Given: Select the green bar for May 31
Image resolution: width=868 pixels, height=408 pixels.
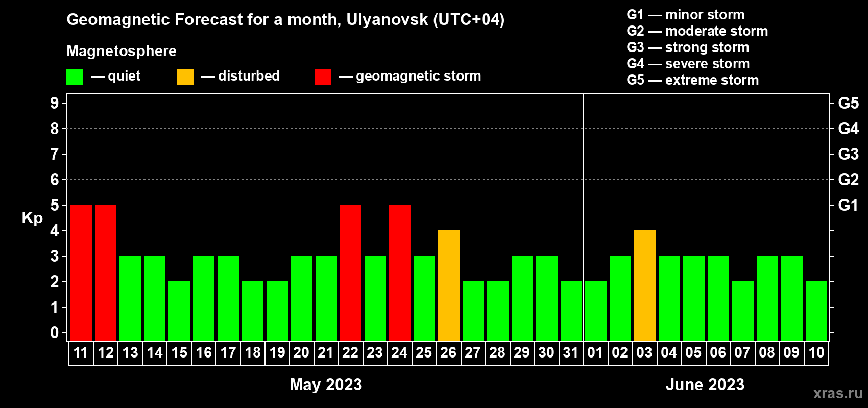Looking at the screenshot, I should coord(571,311).
